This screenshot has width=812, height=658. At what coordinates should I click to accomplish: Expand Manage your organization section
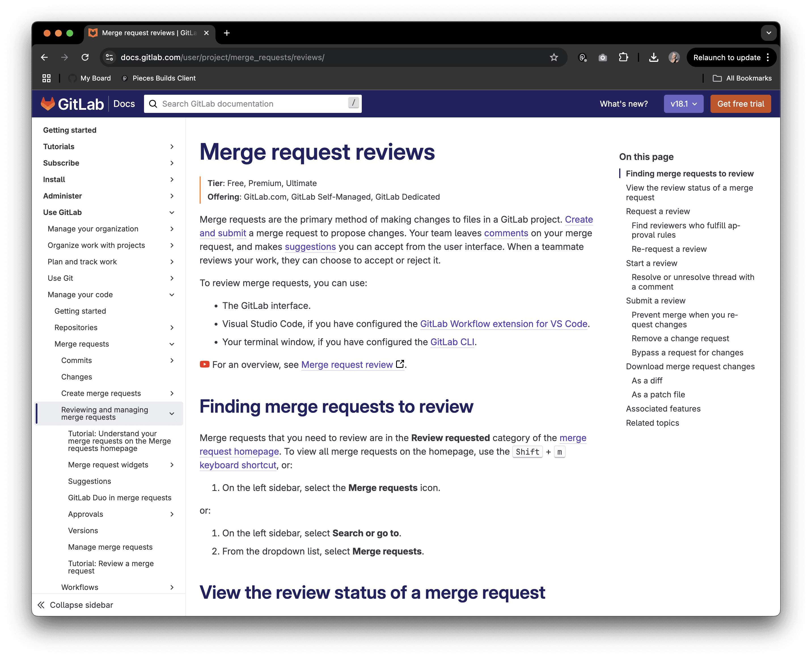tap(172, 229)
